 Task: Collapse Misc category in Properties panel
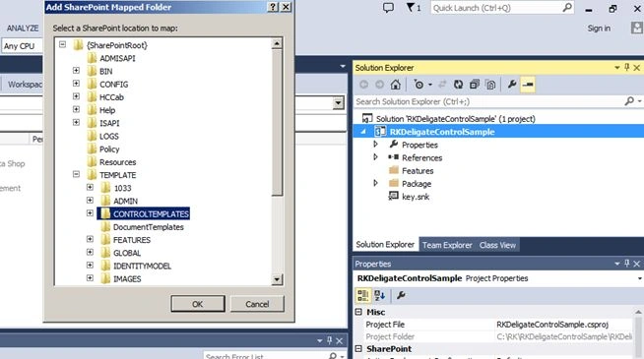pyautogui.click(x=358, y=312)
